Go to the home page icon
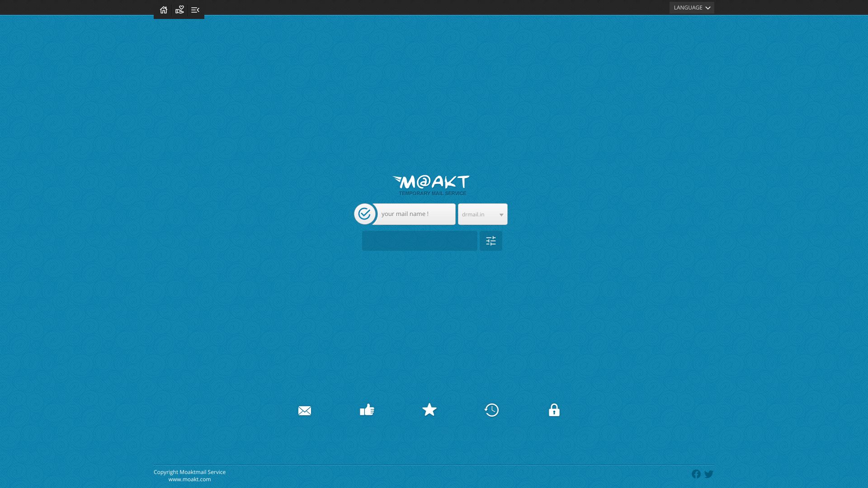This screenshot has width=868, height=488. pos(164,10)
